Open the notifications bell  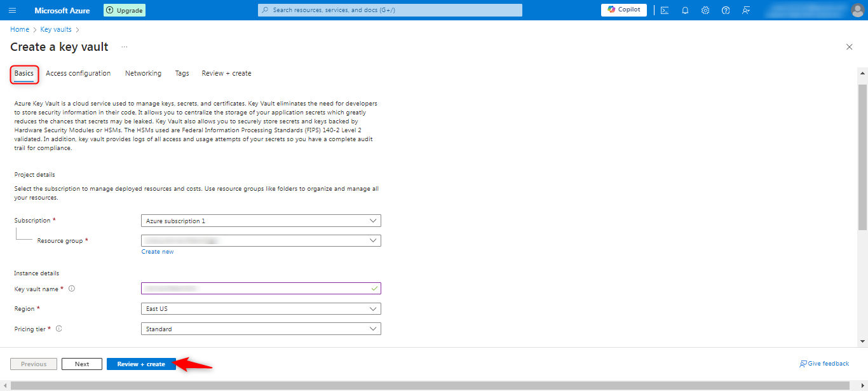pyautogui.click(x=685, y=10)
